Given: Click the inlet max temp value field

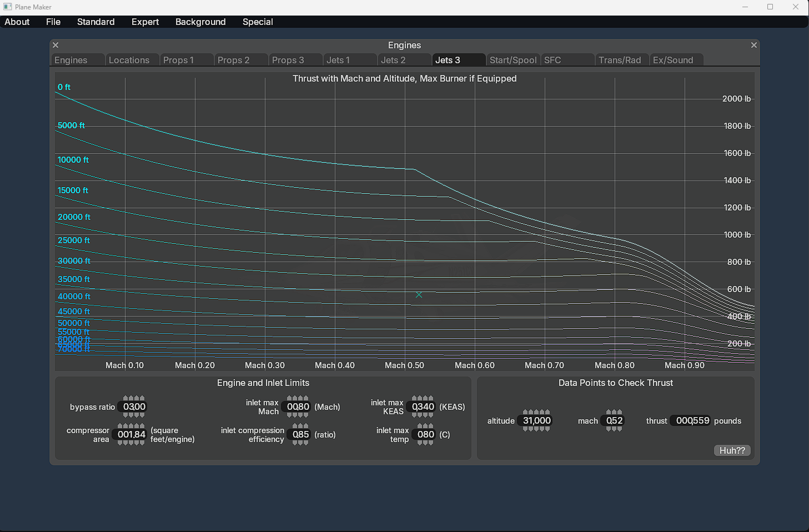Looking at the screenshot, I should click(425, 435).
